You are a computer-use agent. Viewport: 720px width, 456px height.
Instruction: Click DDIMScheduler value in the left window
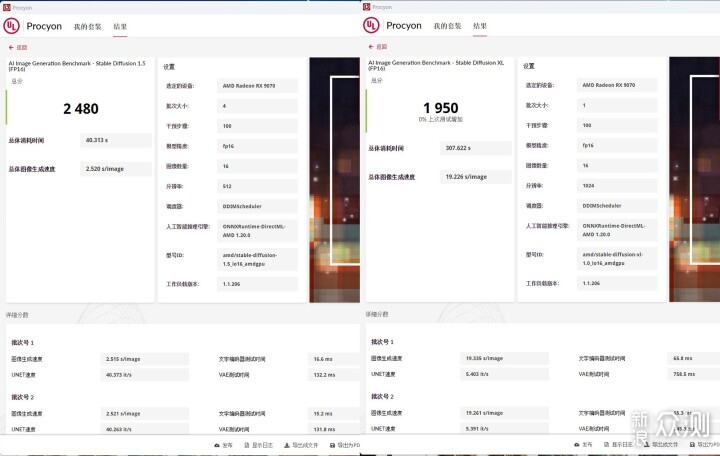[x=257, y=207]
